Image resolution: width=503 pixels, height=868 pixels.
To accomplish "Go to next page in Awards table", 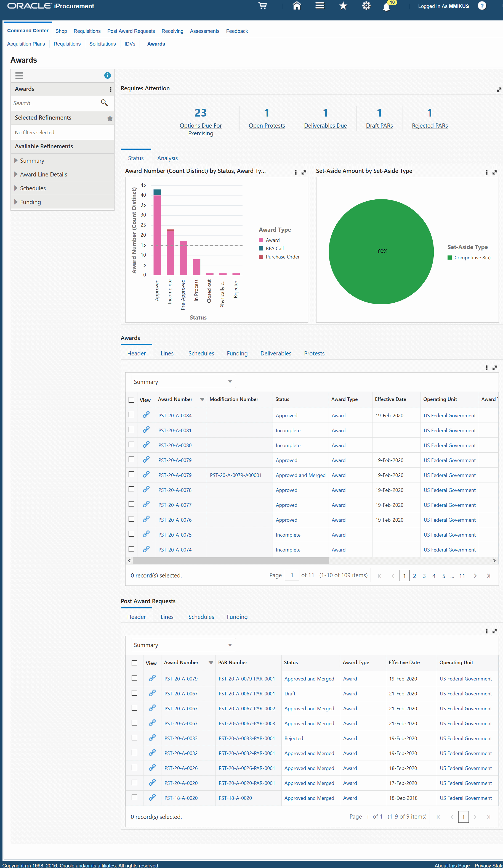I will click(475, 576).
